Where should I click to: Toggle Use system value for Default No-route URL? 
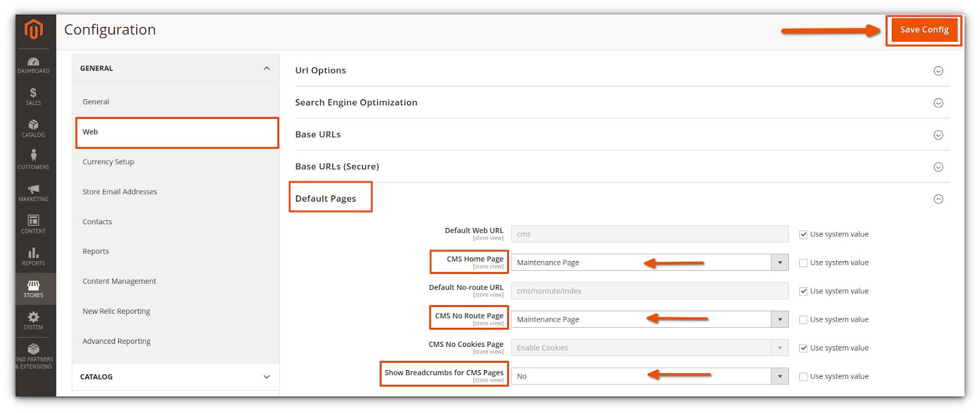coord(803,291)
